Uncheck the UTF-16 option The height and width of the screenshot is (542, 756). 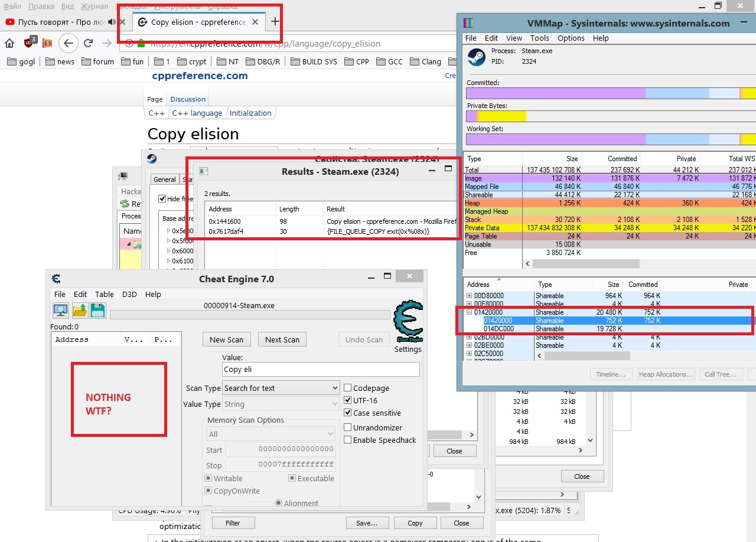point(348,400)
